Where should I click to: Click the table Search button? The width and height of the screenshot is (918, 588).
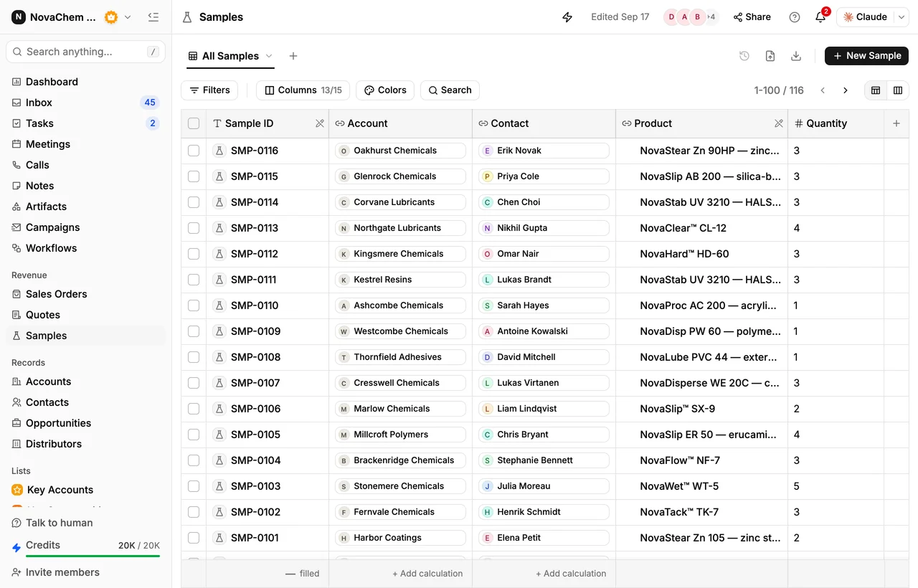450,90
